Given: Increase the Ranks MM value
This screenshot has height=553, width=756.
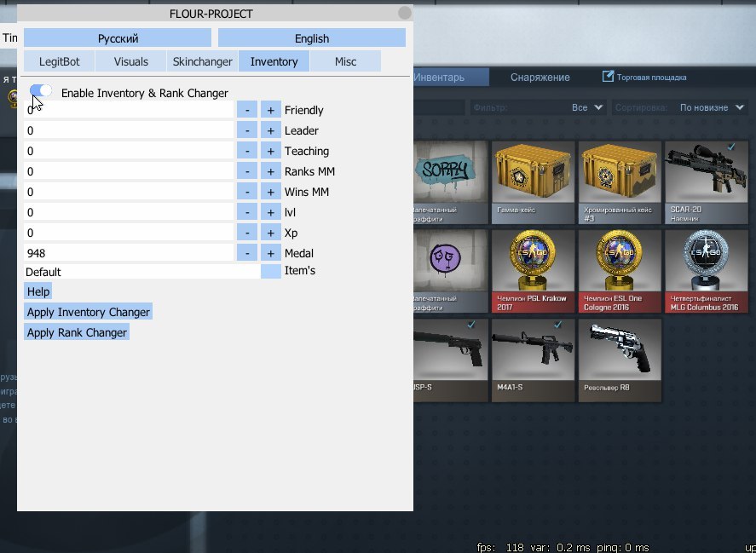Looking at the screenshot, I should click(x=270, y=171).
